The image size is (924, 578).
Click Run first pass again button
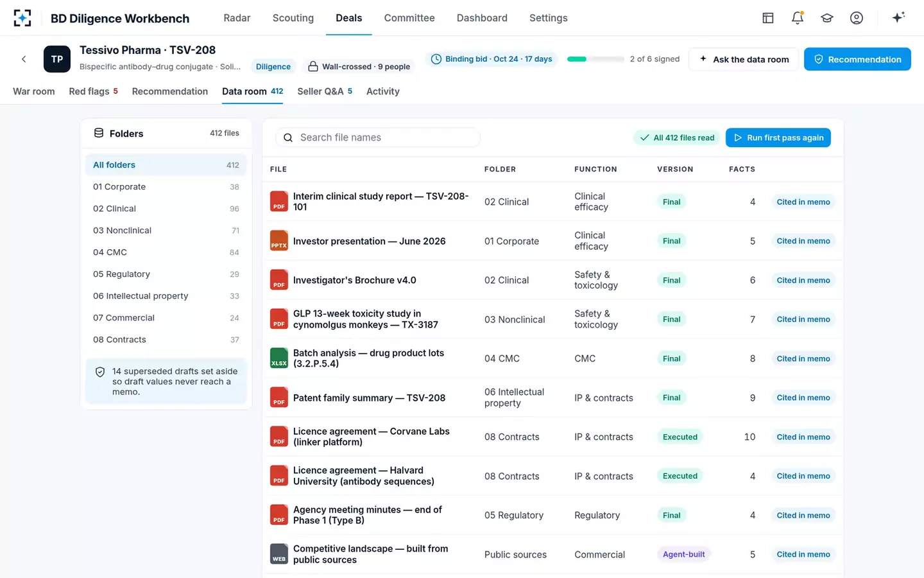pos(778,137)
